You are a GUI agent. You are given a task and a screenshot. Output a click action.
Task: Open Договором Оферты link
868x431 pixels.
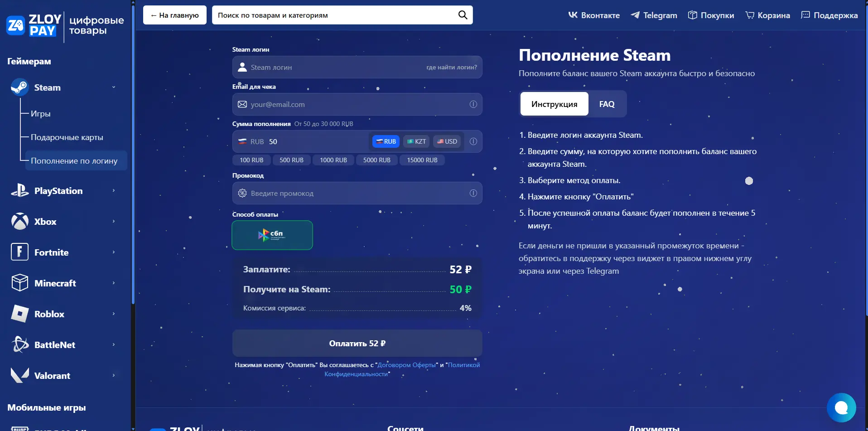tap(407, 365)
